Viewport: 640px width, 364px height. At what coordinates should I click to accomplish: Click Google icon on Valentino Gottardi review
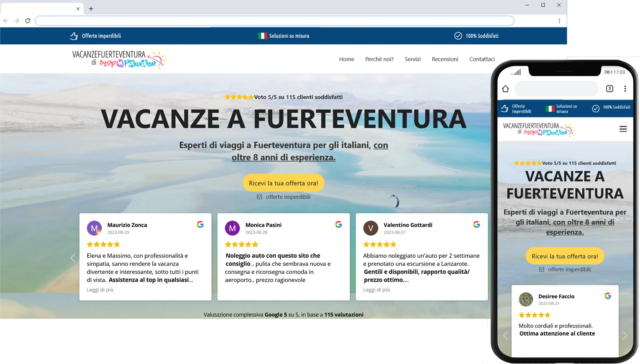[x=476, y=225]
